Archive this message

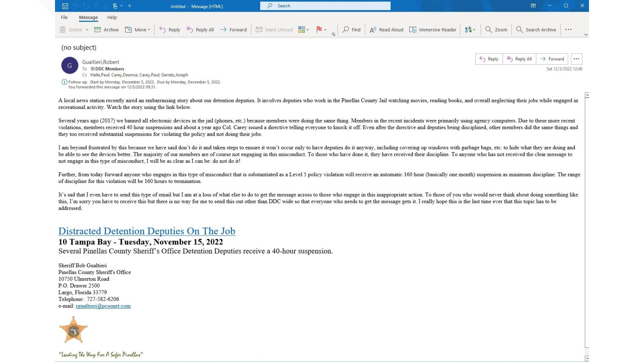(107, 29)
